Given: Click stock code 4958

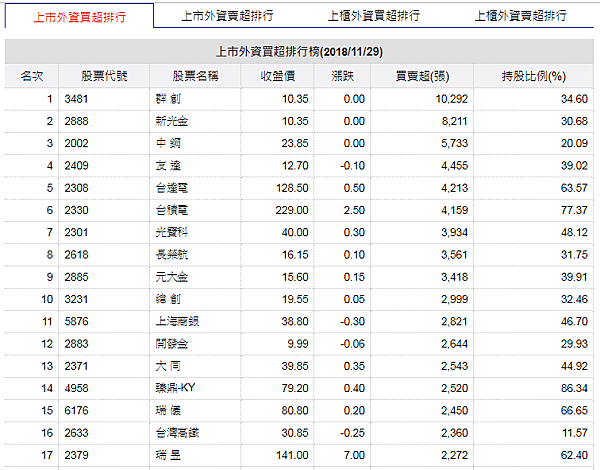Looking at the screenshot, I should (x=76, y=388).
